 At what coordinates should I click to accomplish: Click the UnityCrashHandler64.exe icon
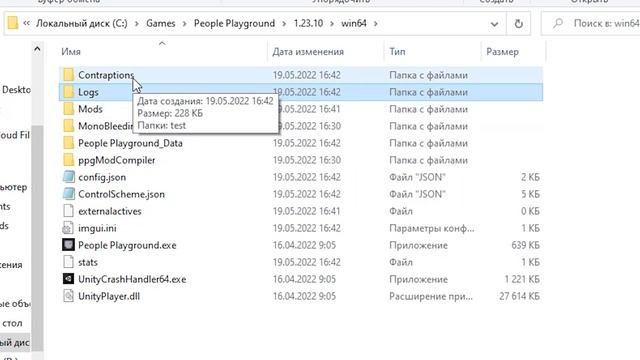coord(69,279)
